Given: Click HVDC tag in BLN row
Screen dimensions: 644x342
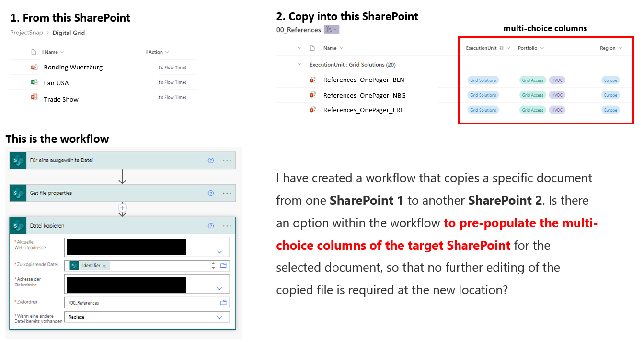Looking at the screenshot, I should [557, 80].
